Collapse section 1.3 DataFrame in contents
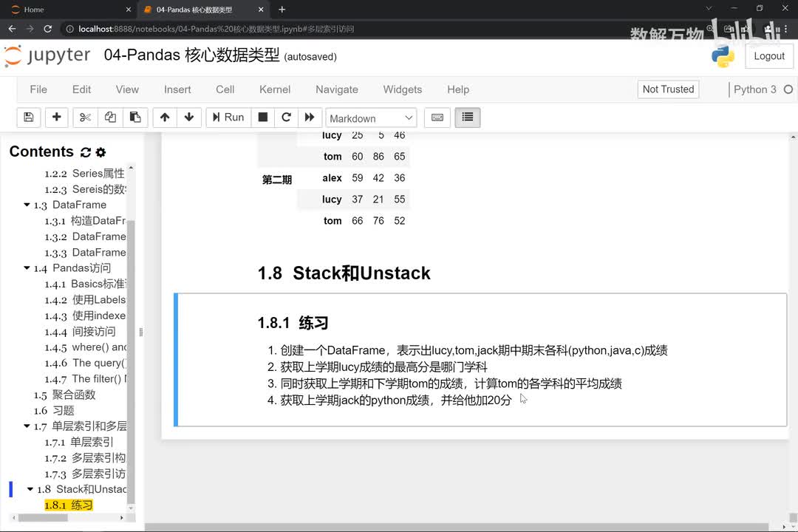The width and height of the screenshot is (798, 532). (27, 205)
